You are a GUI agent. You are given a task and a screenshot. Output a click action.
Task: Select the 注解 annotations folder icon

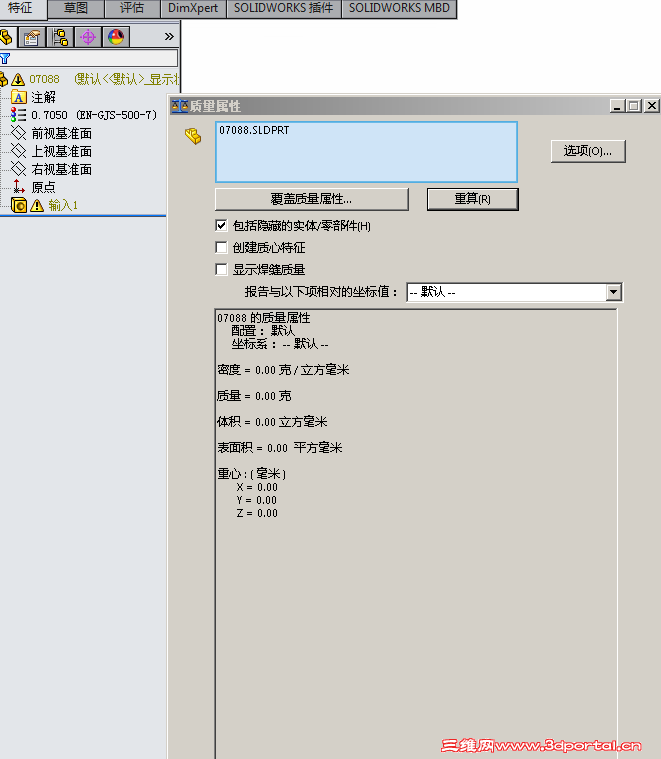tap(18, 97)
